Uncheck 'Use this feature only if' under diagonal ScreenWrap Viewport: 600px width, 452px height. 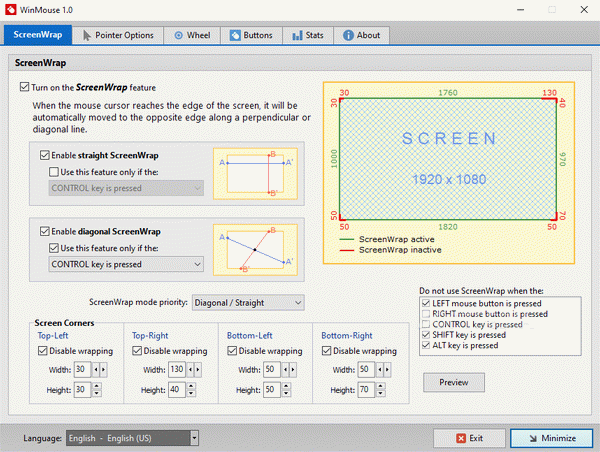tap(54, 248)
